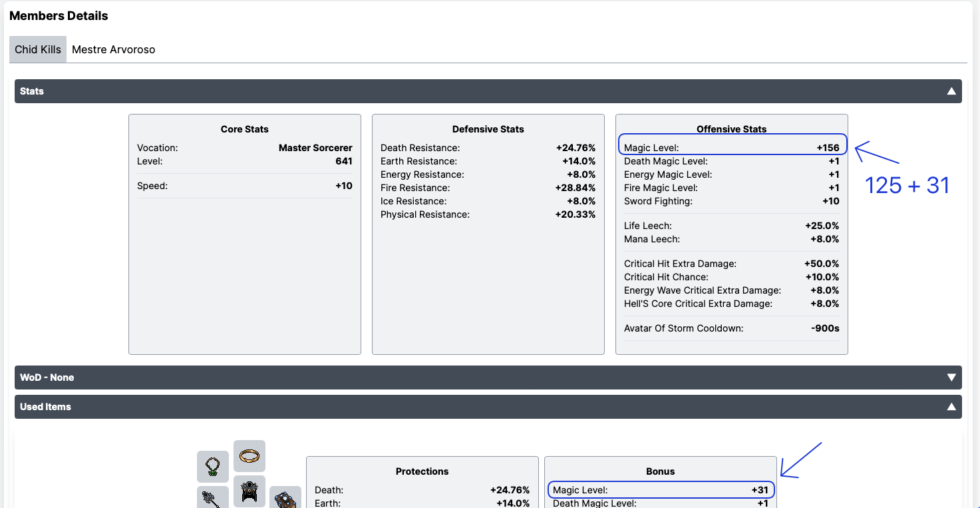Expand the WoD - None section arrow
Viewport: 980px width, 508px height.
click(951, 378)
